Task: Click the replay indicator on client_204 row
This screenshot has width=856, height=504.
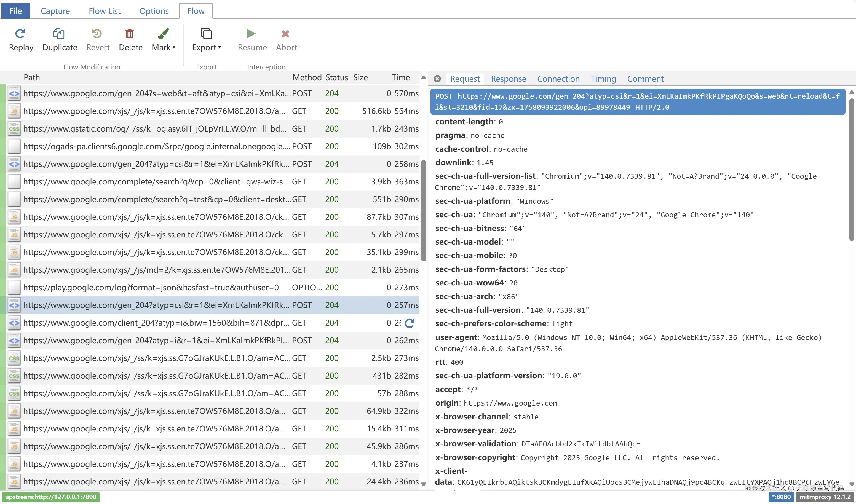Action: [x=410, y=323]
